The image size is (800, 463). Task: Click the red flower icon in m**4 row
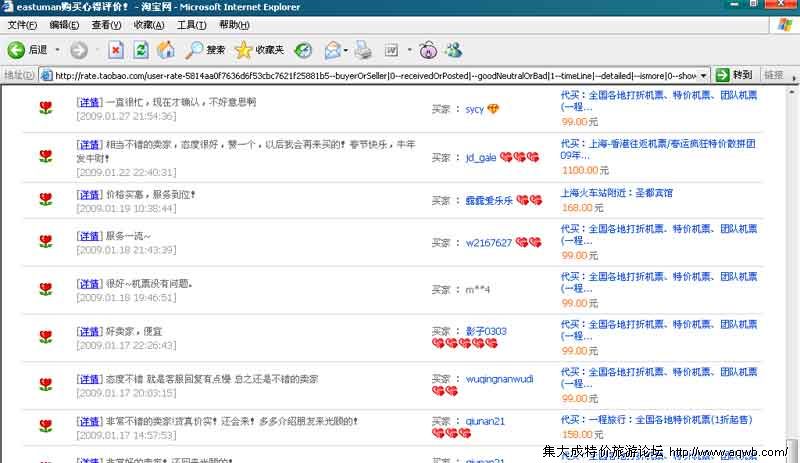pos(46,289)
